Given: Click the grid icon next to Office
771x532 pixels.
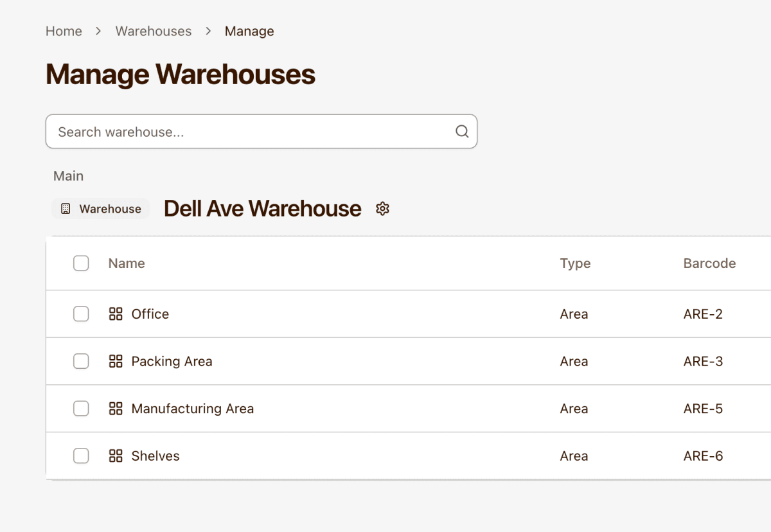Looking at the screenshot, I should coord(116,314).
